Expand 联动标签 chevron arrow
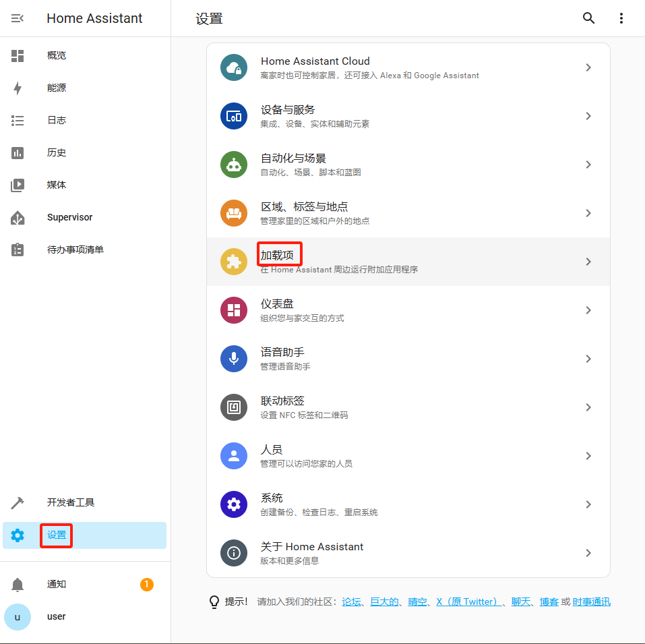This screenshot has height=644, width=645. coord(588,407)
